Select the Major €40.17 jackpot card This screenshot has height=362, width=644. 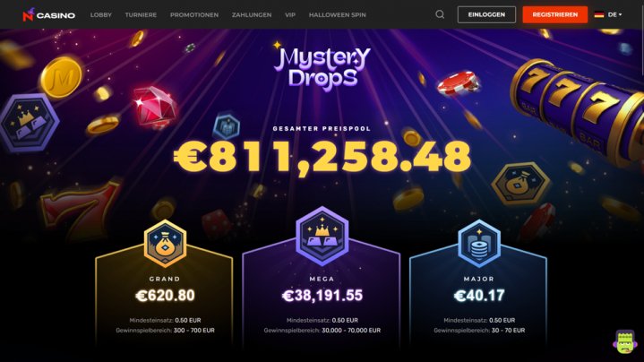point(479,294)
